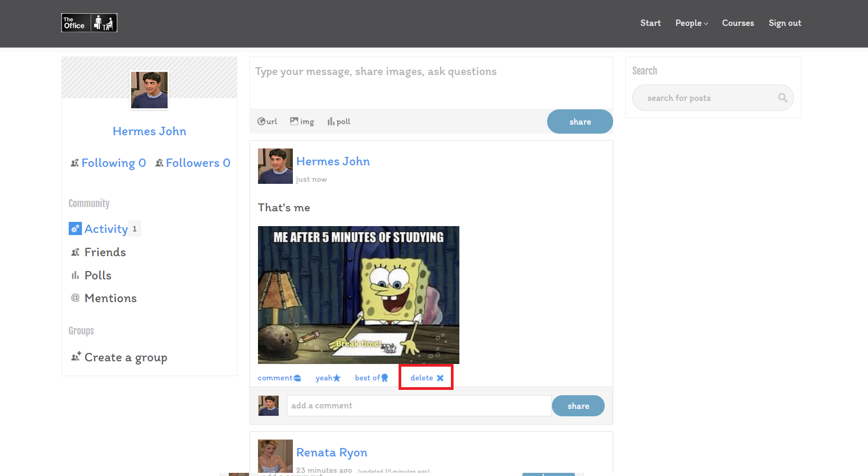Attach a url to the post
The width and height of the screenshot is (868, 476).
click(267, 122)
